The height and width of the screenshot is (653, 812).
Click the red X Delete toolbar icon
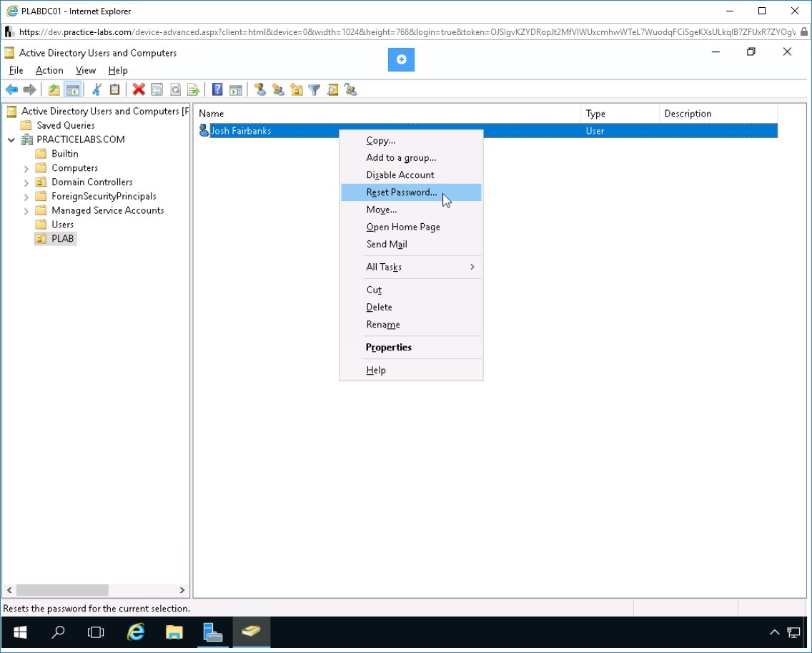click(x=138, y=89)
